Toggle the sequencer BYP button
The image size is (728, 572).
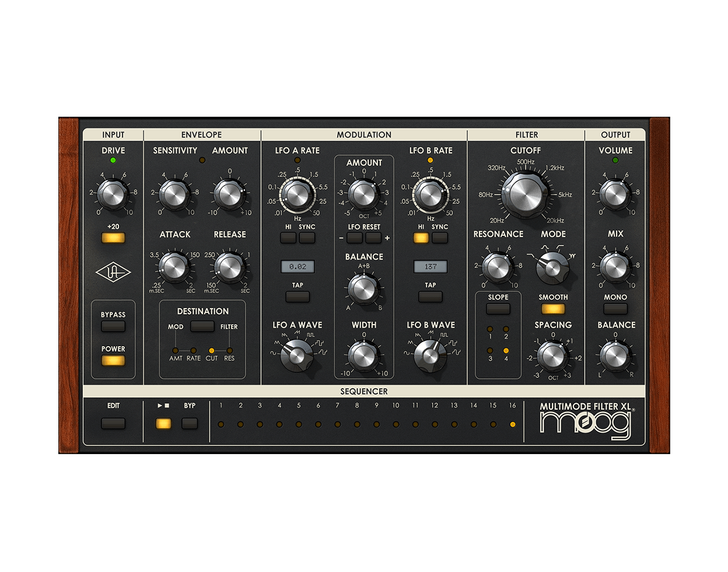(x=190, y=423)
